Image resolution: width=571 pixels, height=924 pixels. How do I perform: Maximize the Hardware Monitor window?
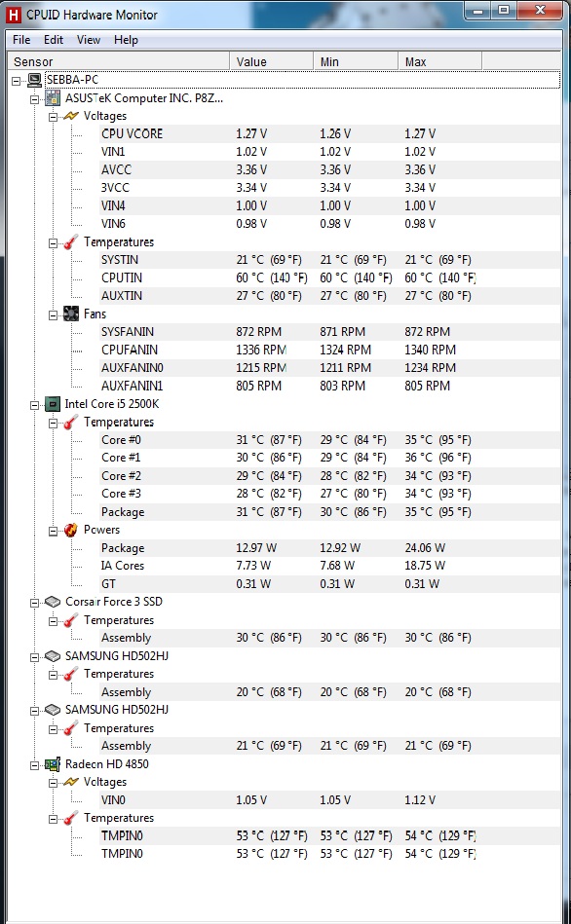503,11
